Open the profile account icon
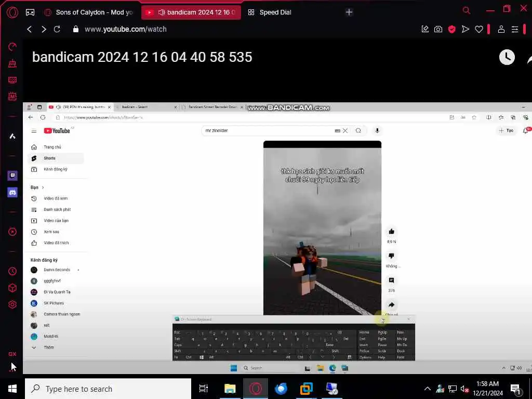 (x=501, y=29)
